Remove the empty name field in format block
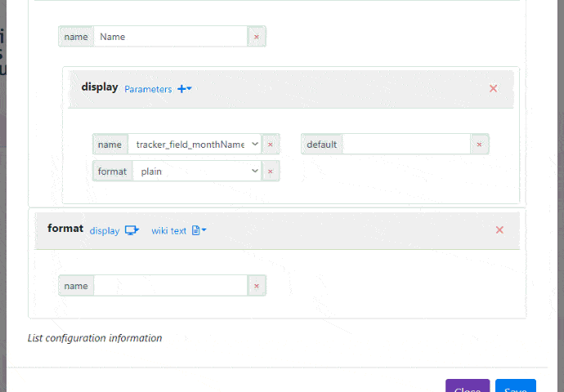The height and width of the screenshot is (392, 564). point(257,286)
